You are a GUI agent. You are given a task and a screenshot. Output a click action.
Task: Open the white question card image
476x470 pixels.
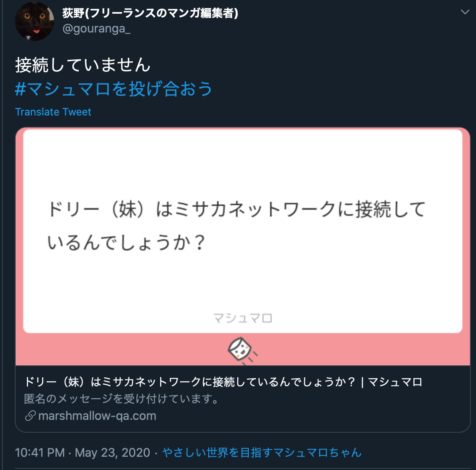242,231
